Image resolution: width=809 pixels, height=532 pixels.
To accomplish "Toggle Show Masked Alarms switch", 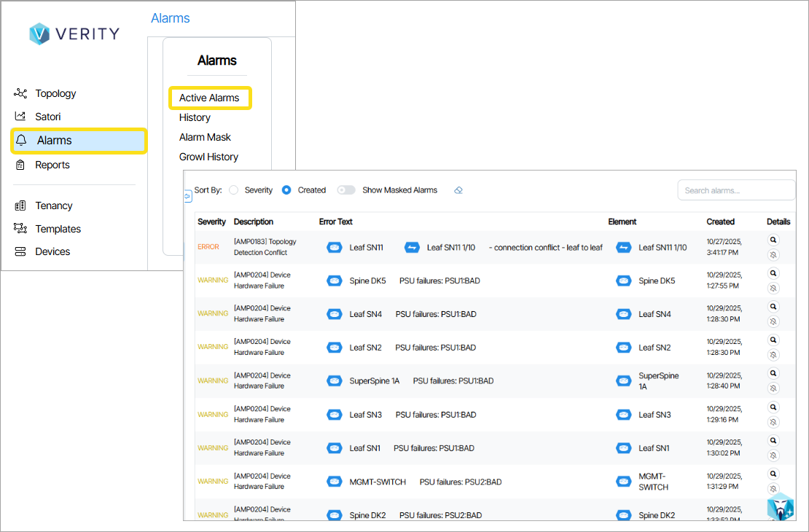I will point(346,190).
